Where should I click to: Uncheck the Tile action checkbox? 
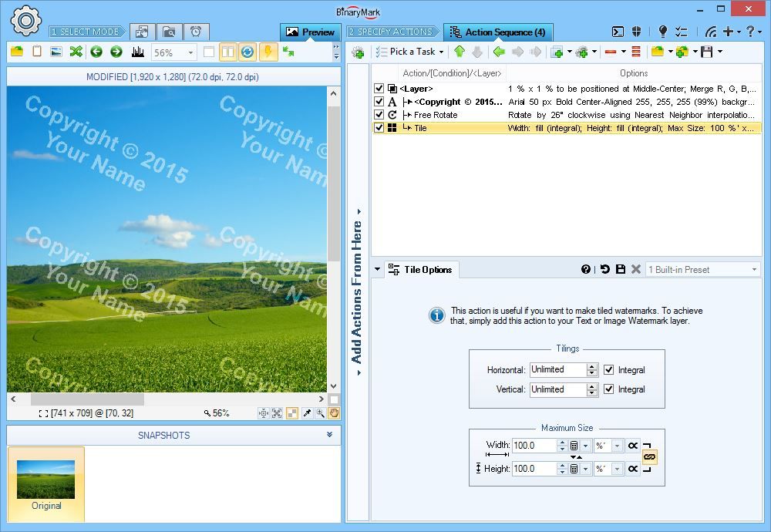(x=379, y=128)
